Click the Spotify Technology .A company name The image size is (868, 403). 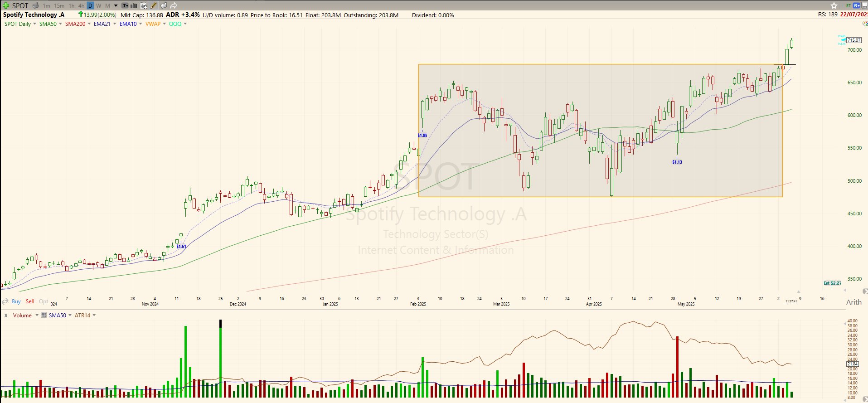tap(34, 15)
